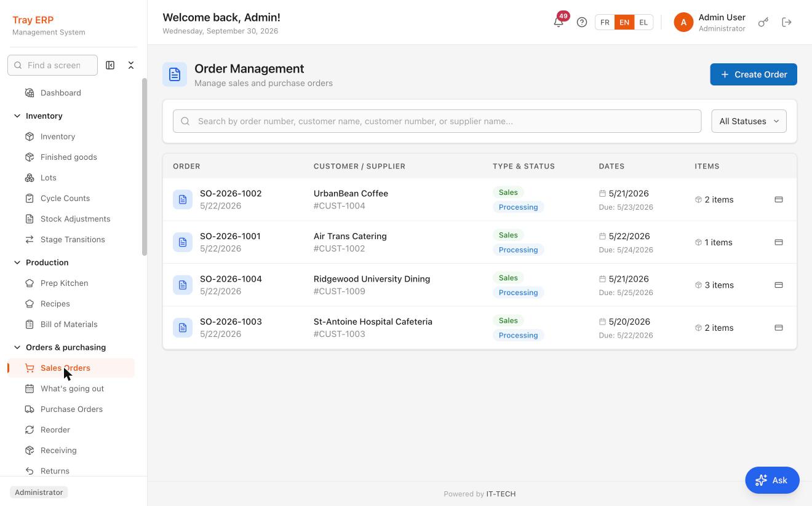
Task: Open Stage Transitions screen
Action: point(73,239)
